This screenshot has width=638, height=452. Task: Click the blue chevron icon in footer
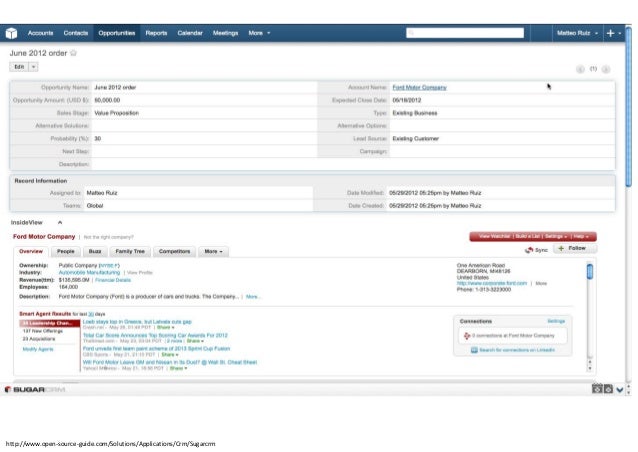click(x=620, y=390)
